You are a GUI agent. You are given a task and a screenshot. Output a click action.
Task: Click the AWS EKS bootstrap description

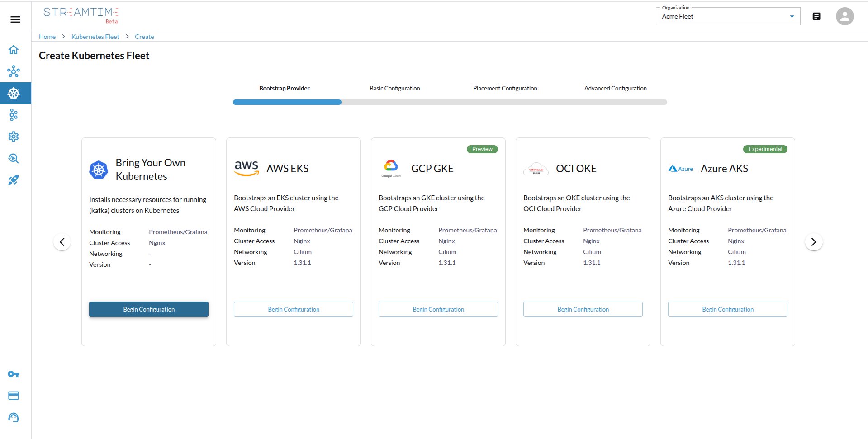[286, 203]
